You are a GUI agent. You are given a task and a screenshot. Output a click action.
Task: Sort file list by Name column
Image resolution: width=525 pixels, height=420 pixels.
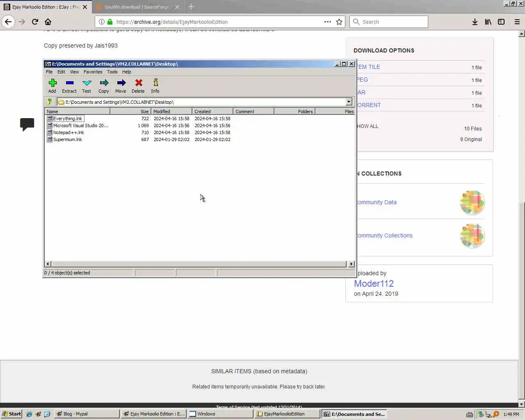click(x=77, y=112)
